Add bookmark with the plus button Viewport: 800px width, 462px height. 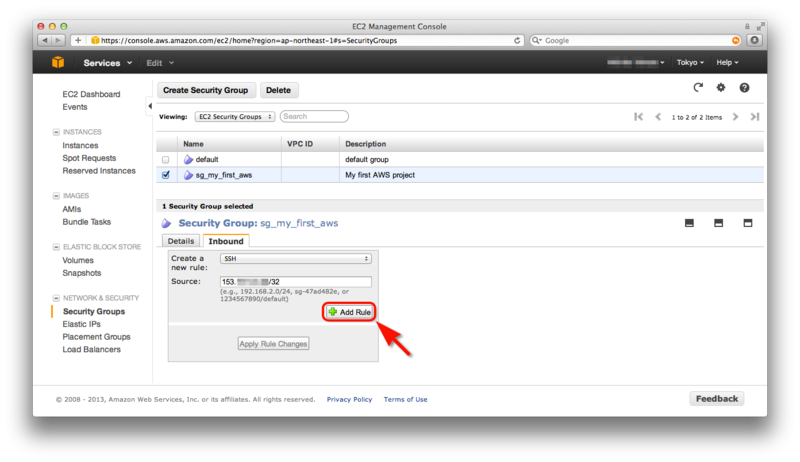[x=78, y=40]
